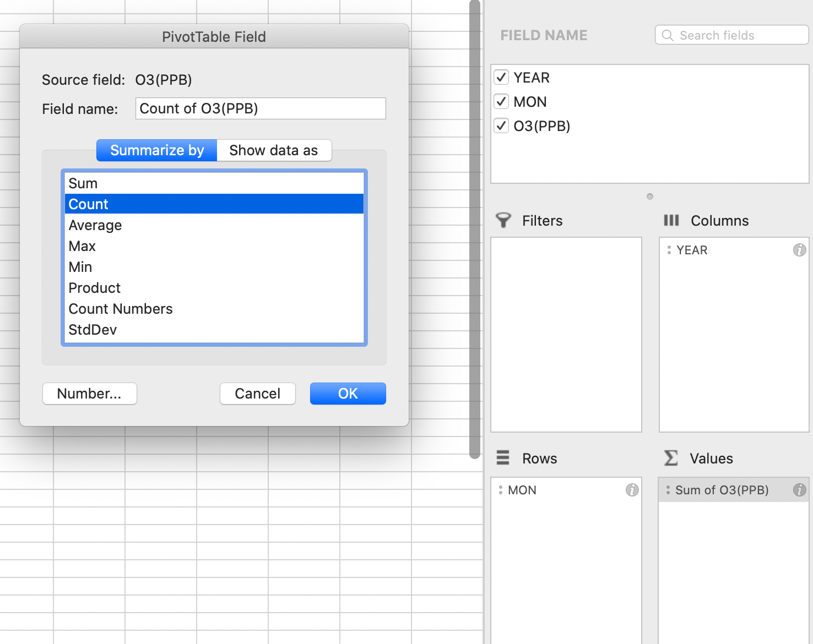Choose Average in the summarize list
The width and height of the screenshot is (813, 644).
(95, 225)
